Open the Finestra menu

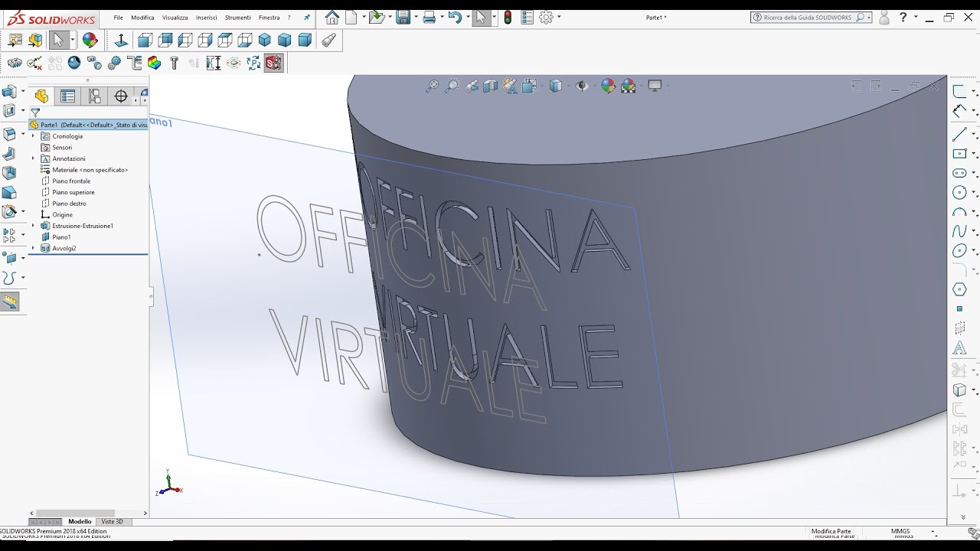(269, 18)
